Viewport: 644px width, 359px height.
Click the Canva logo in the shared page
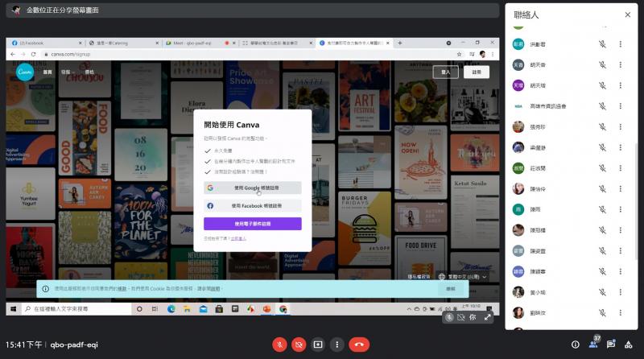coord(25,72)
